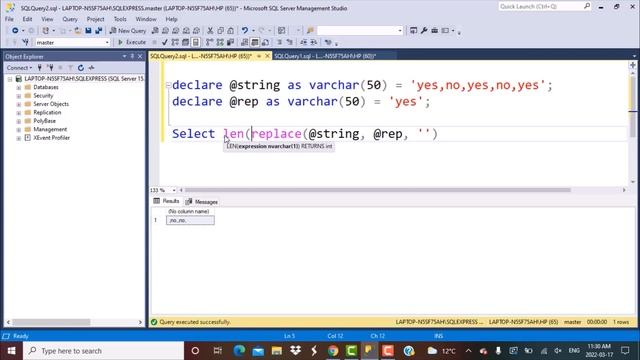640x360 pixels.
Task: Click the Type here to search box
Action: pos(104,351)
